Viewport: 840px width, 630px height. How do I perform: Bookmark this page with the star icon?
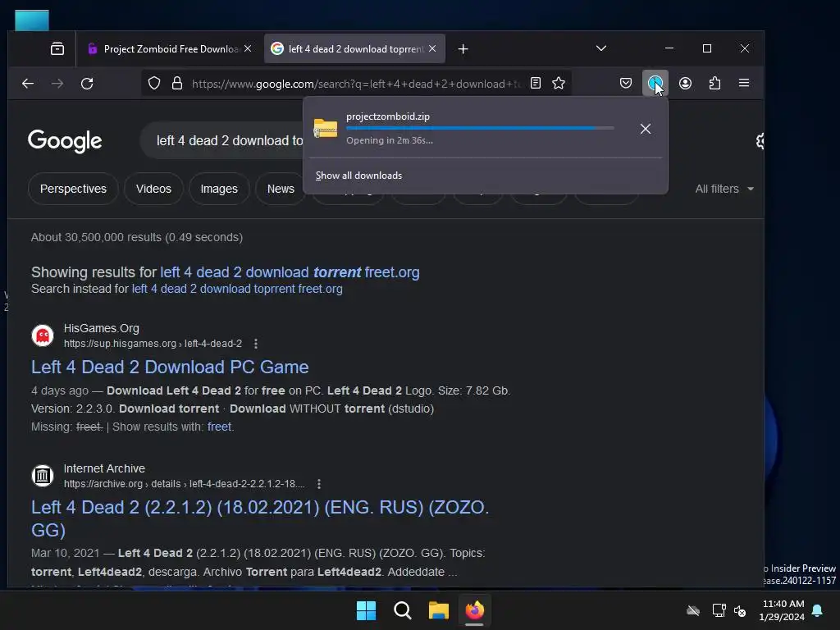(x=559, y=83)
